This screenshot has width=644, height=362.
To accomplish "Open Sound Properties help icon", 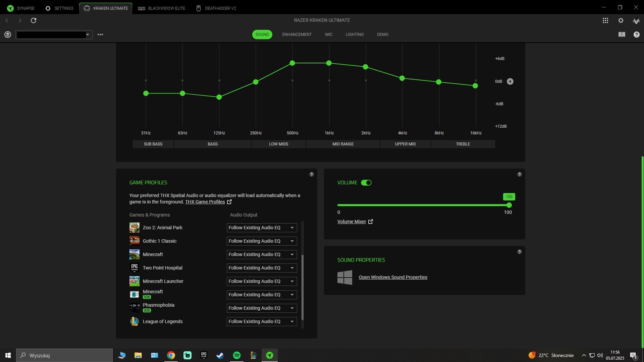I will (519, 252).
